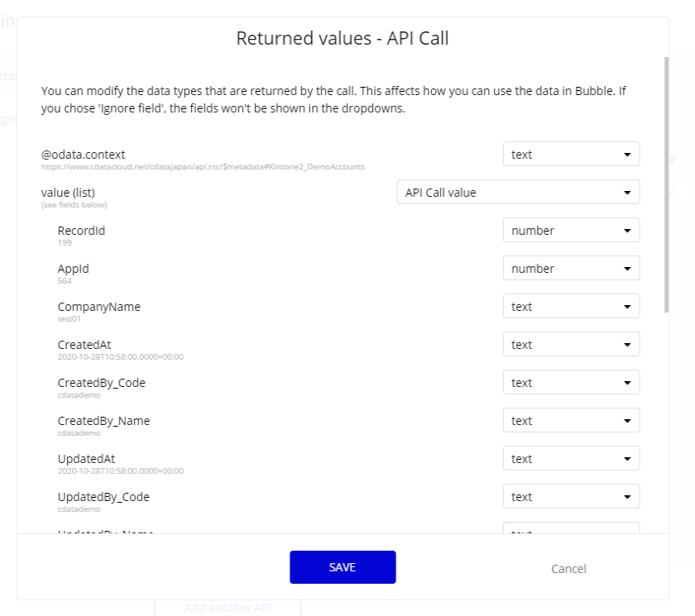Click the Add another API link
Image resolution: width=695 pixels, height=616 pixels.
(x=228, y=608)
